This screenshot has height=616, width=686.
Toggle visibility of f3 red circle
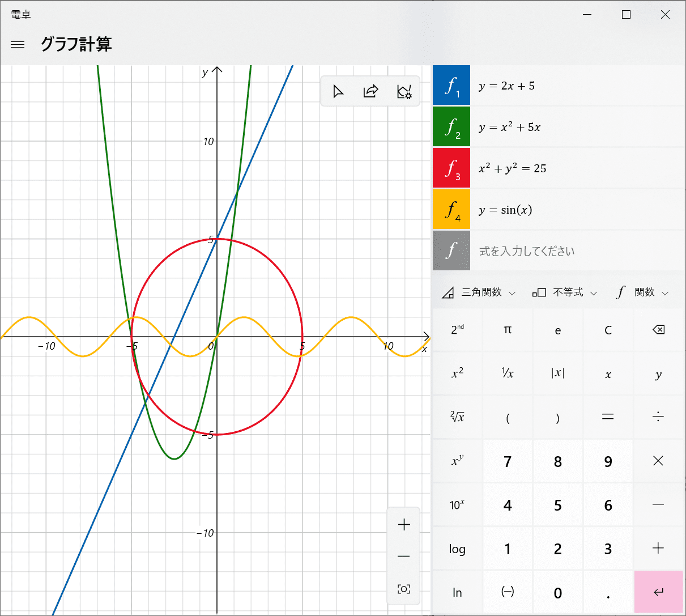[x=451, y=168]
